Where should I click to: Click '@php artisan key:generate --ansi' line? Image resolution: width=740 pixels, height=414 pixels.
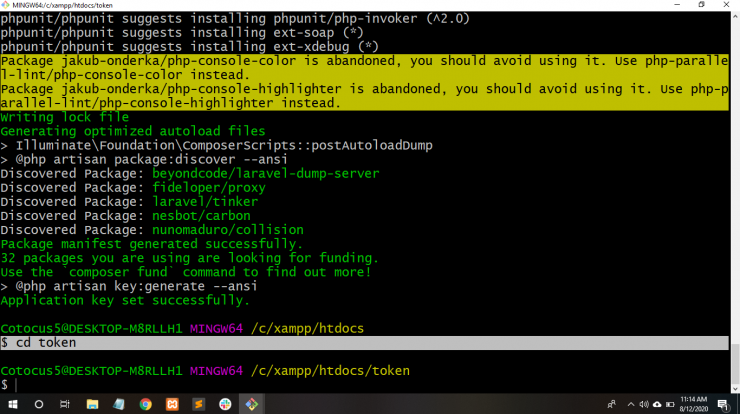pyautogui.click(x=129, y=286)
